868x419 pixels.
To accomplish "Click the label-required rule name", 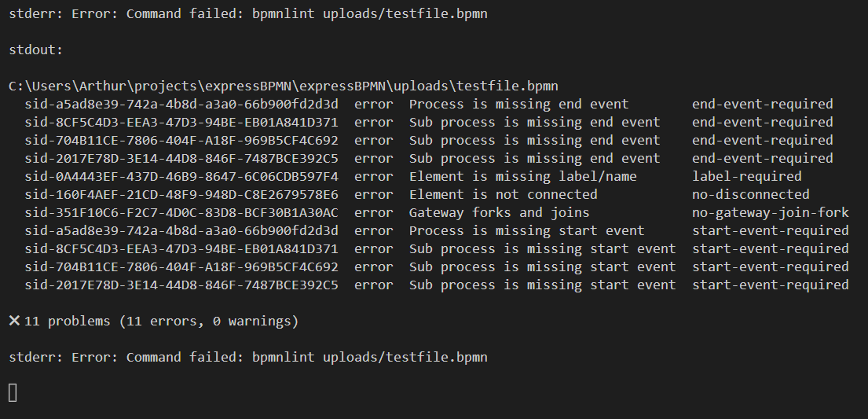I will [x=747, y=176].
